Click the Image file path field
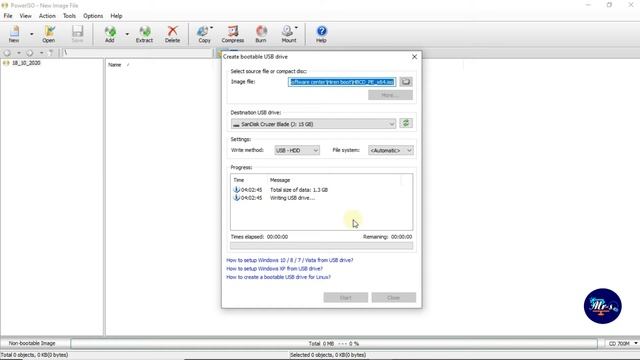This screenshot has width=640, height=360. (342, 82)
